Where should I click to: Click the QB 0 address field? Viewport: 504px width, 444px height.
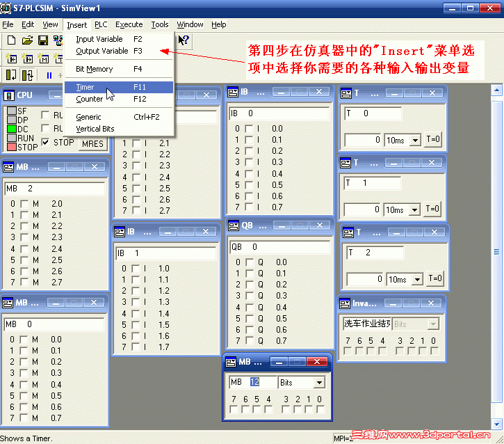pos(279,247)
